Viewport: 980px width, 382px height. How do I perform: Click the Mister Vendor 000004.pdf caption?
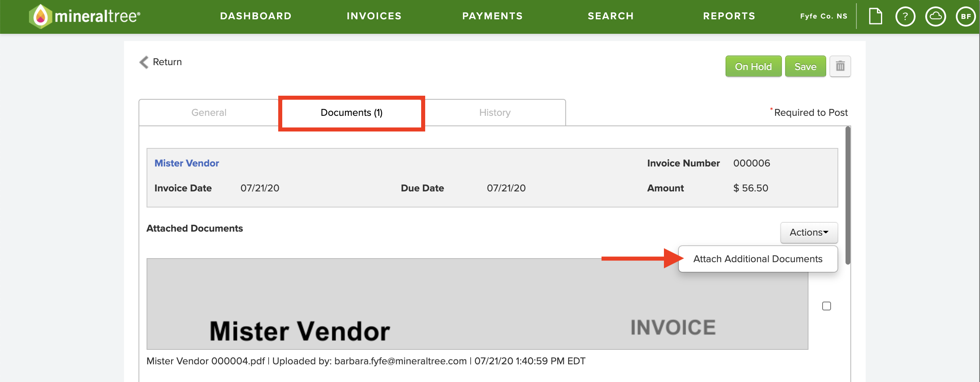tap(205, 361)
